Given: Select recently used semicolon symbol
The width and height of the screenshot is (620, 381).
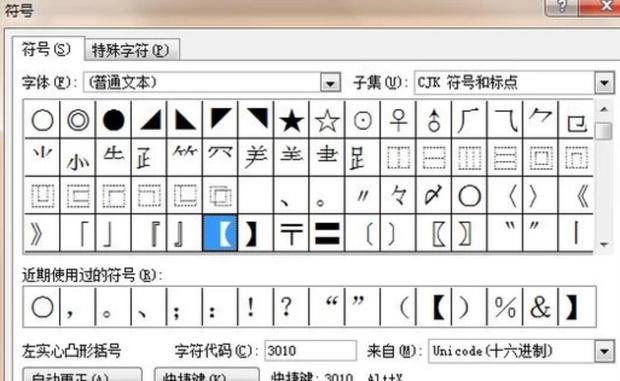Looking at the screenshot, I should click(185, 307).
